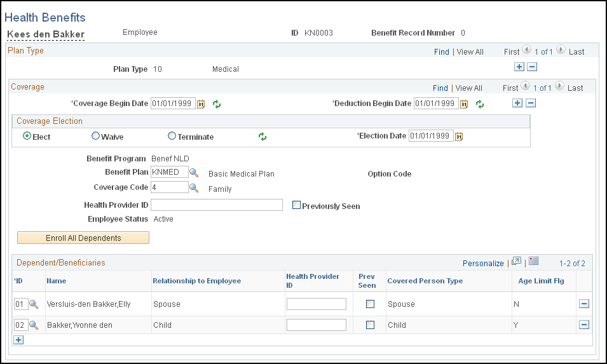The width and height of the screenshot is (607, 364).
Task: Click employee name Kees den Bakker
Action: [x=46, y=34]
